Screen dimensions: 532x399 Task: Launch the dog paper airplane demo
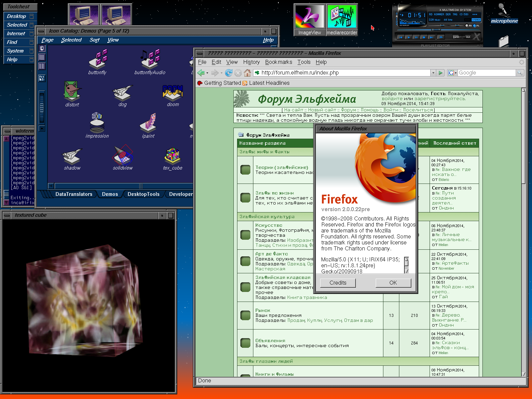point(122,95)
